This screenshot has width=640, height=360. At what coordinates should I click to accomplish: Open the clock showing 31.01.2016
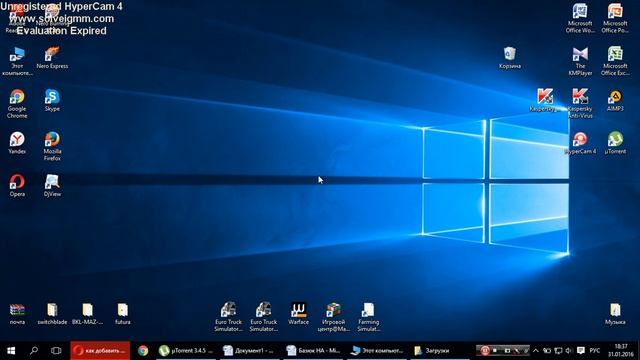pos(621,351)
